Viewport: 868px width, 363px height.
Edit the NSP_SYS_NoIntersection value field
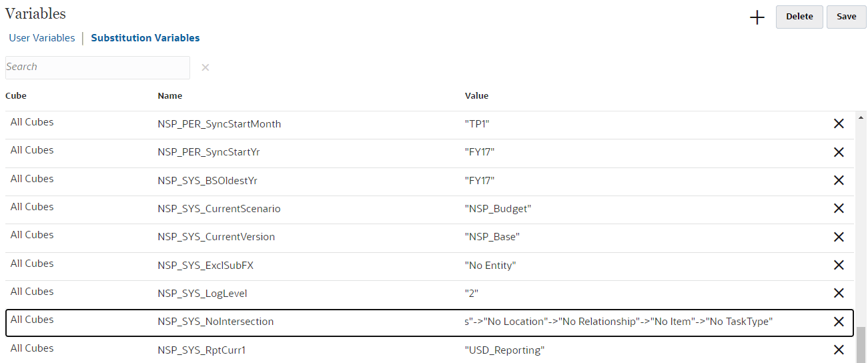618,322
